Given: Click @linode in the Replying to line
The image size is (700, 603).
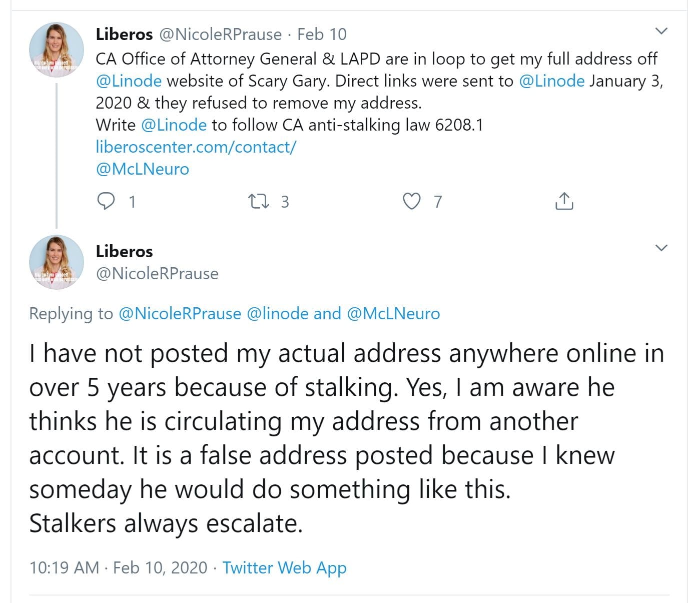Looking at the screenshot, I should pyautogui.click(x=278, y=313).
